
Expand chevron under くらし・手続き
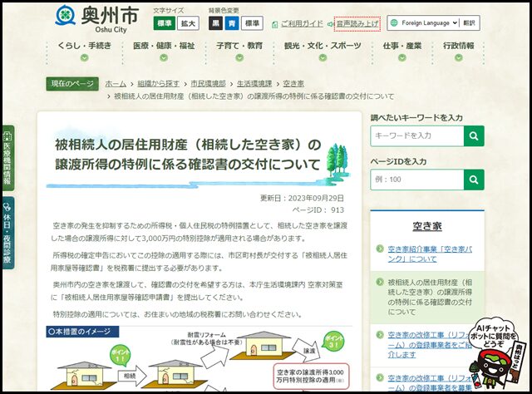[x=85, y=58]
